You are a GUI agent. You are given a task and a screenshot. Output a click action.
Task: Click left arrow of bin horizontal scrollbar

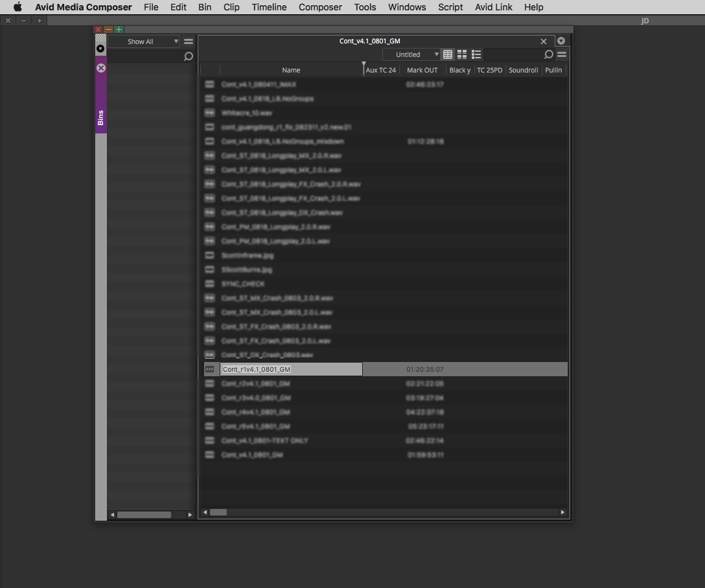(x=205, y=512)
